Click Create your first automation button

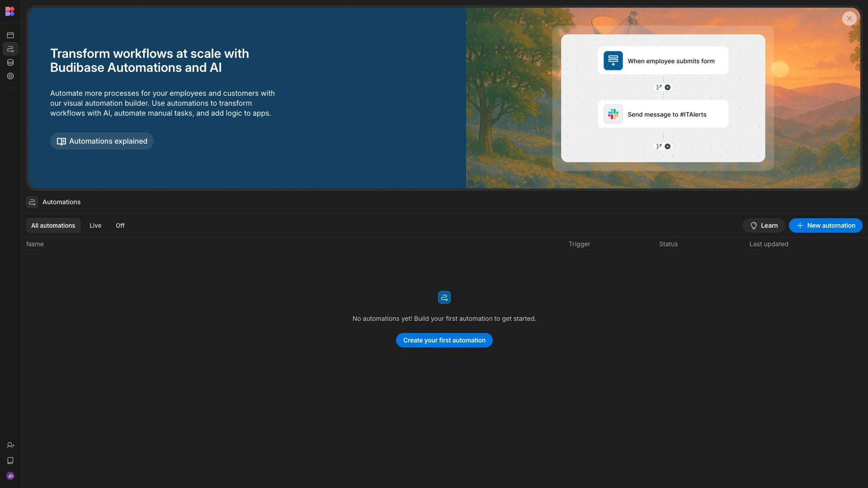tap(444, 340)
